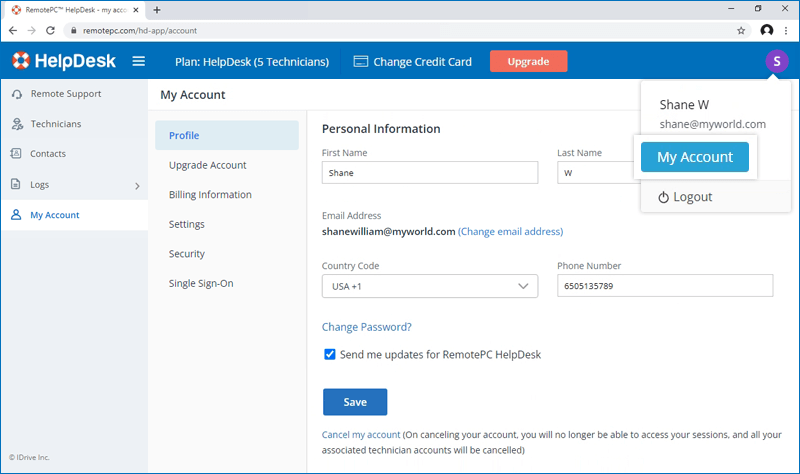
Task: Bookmark page with the star icon
Action: point(741,30)
